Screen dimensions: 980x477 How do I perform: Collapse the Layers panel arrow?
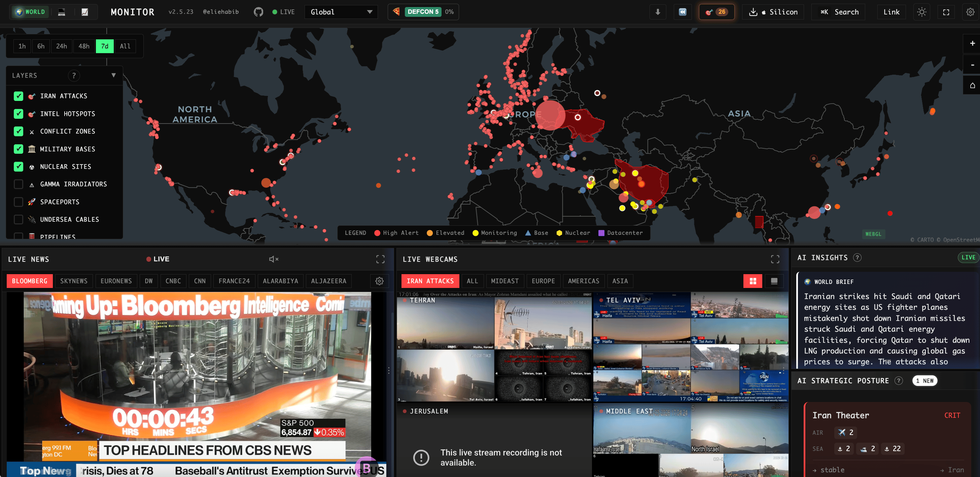click(x=113, y=75)
